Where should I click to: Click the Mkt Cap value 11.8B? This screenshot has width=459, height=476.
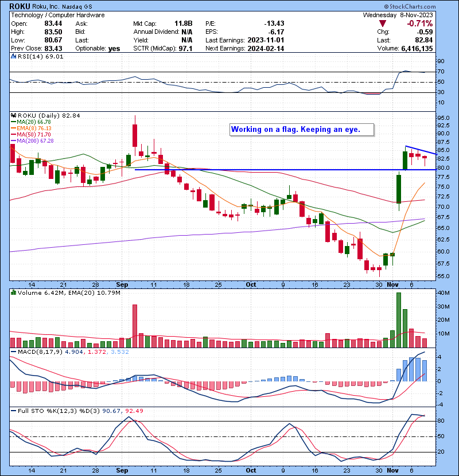[x=184, y=24]
